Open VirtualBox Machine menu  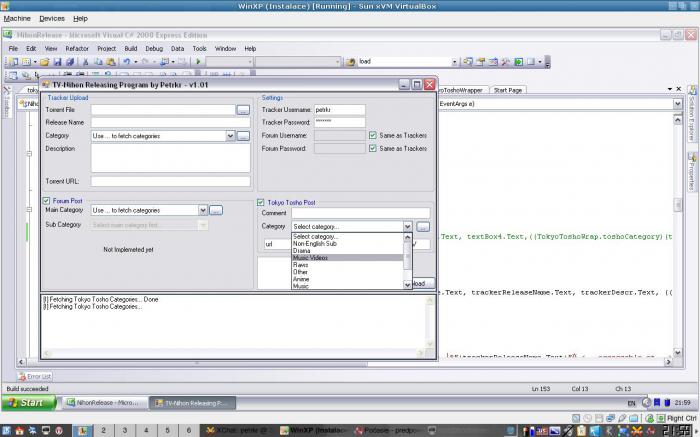pyautogui.click(x=17, y=18)
